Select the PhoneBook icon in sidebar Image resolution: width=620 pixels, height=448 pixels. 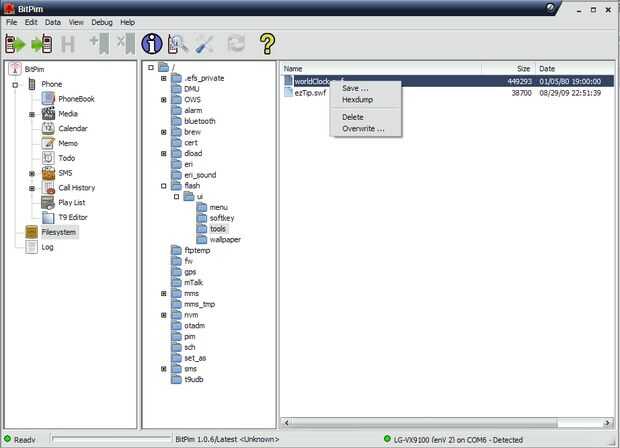[x=48, y=98]
